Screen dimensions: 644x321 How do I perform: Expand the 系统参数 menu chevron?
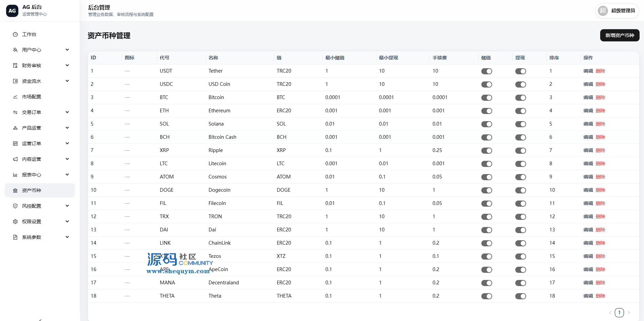point(67,237)
